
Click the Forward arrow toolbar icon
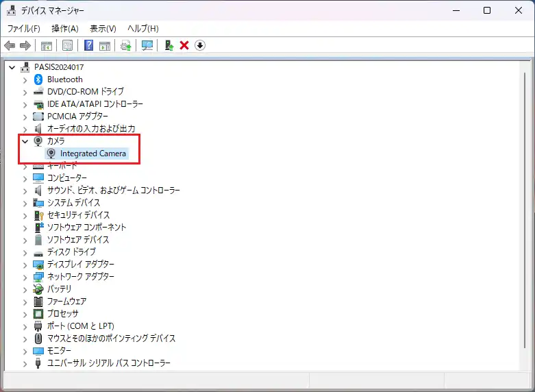[25, 45]
